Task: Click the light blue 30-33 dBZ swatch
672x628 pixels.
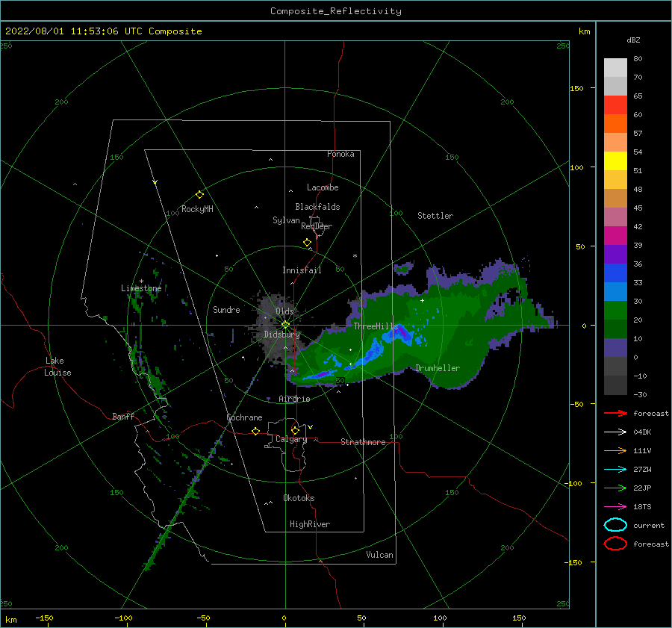Action: click(x=615, y=292)
